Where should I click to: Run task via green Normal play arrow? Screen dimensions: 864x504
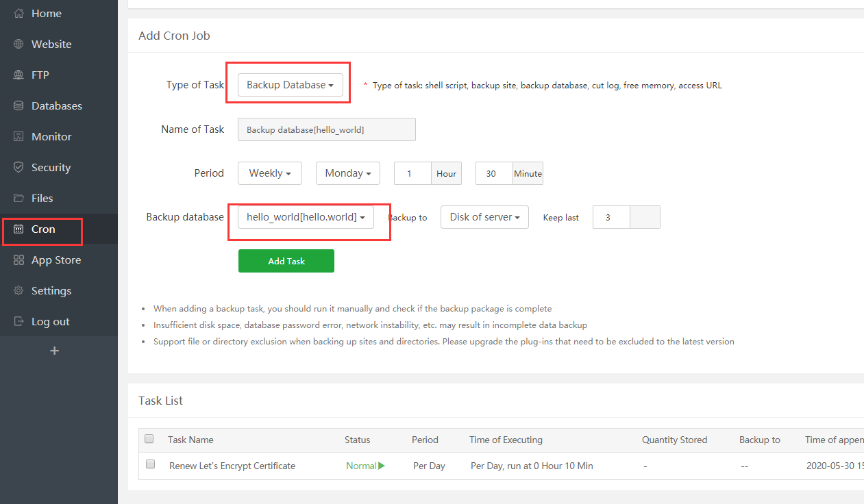tap(382, 466)
